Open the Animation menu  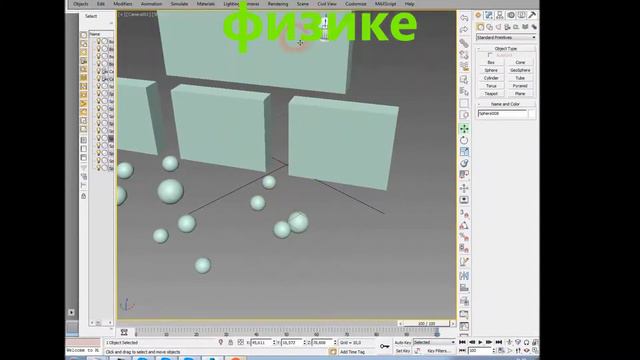pyautogui.click(x=151, y=4)
